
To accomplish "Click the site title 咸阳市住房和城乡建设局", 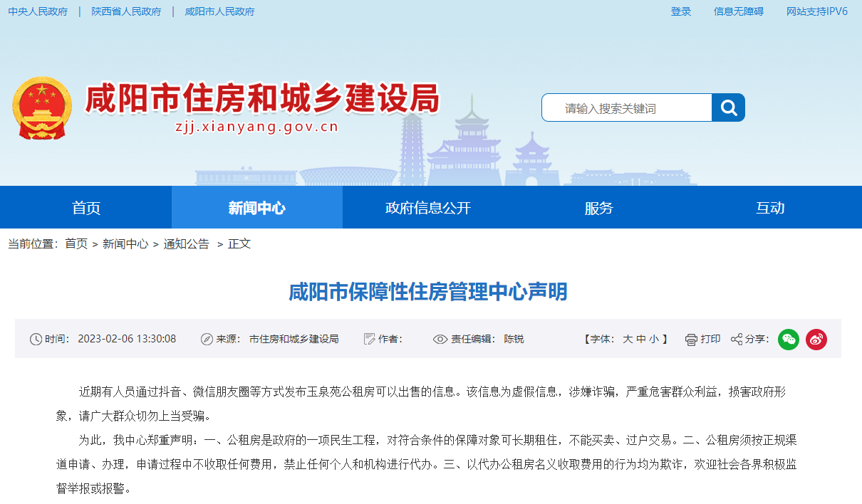I will (x=262, y=98).
